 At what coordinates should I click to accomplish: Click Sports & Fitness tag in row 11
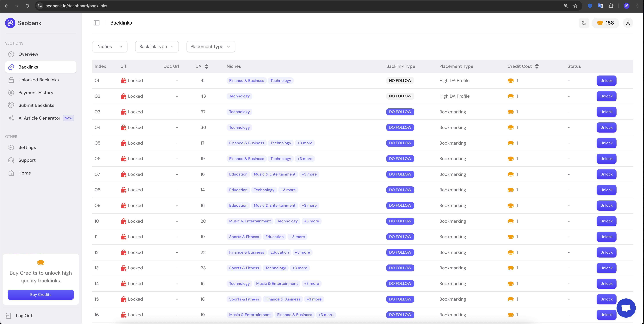[x=244, y=237]
